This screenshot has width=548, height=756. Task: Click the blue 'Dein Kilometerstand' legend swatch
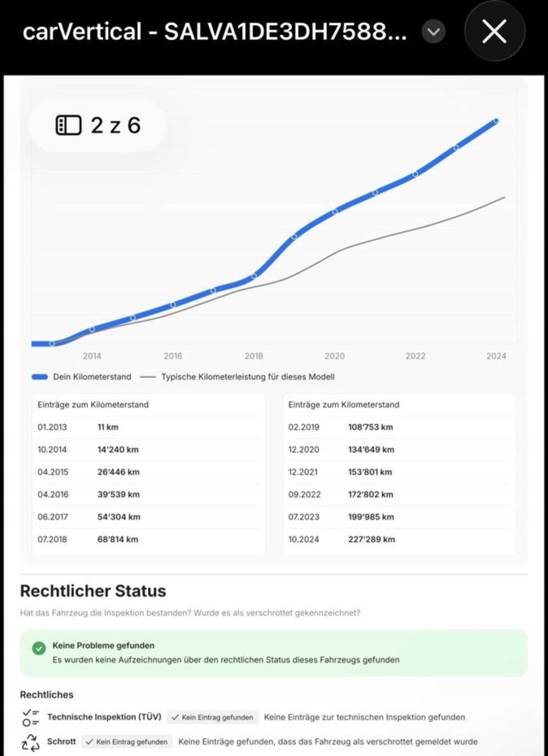pyautogui.click(x=40, y=377)
